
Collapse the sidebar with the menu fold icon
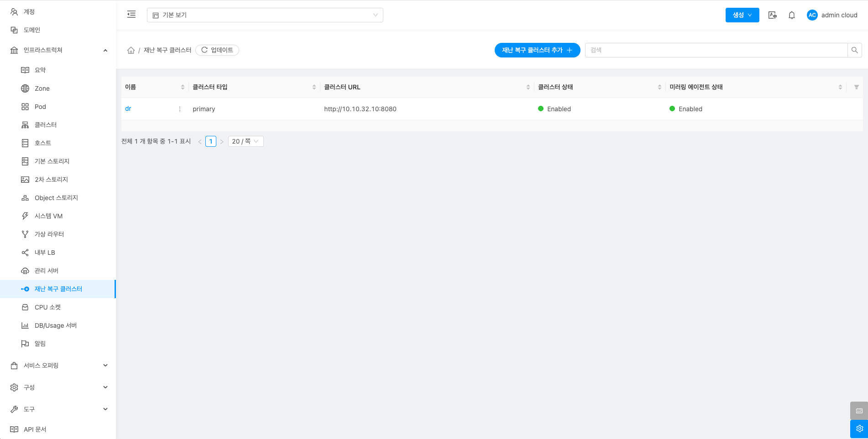(x=131, y=15)
